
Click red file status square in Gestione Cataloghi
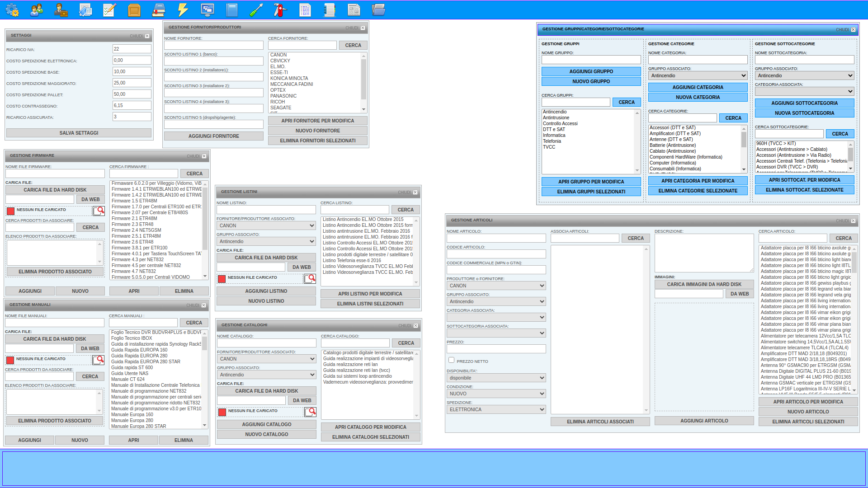pos(222,412)
